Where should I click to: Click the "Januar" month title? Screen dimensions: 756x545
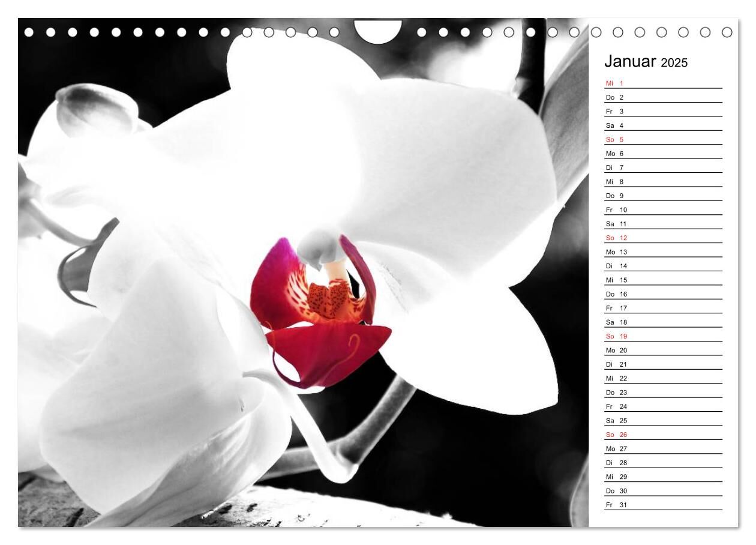tap(630, 61)
